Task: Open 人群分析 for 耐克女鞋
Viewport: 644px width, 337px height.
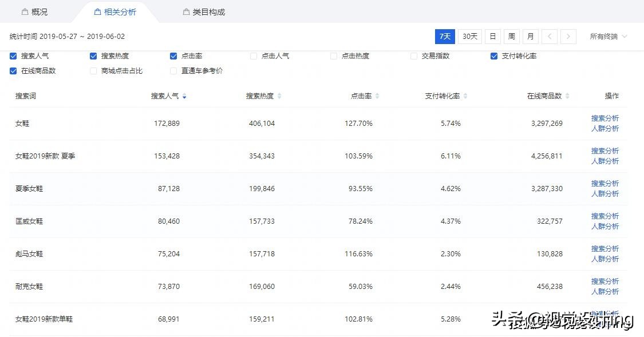Action: [x=604, y=291]
